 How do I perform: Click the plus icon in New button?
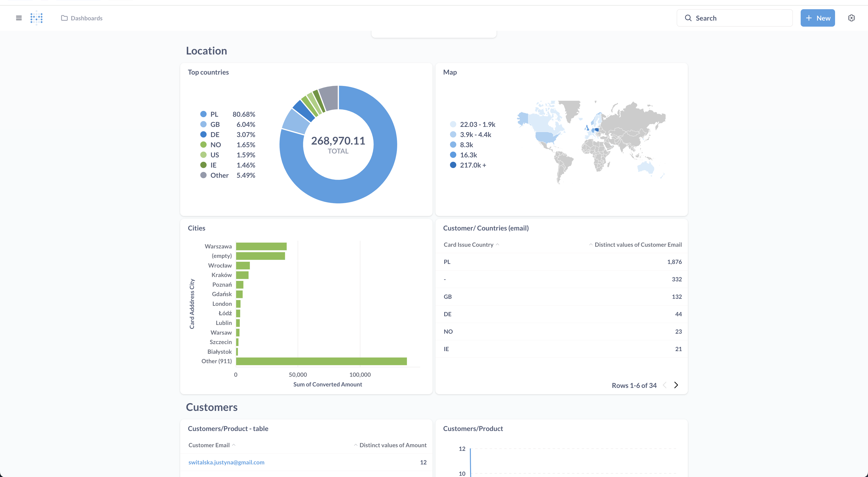point(809,18)
